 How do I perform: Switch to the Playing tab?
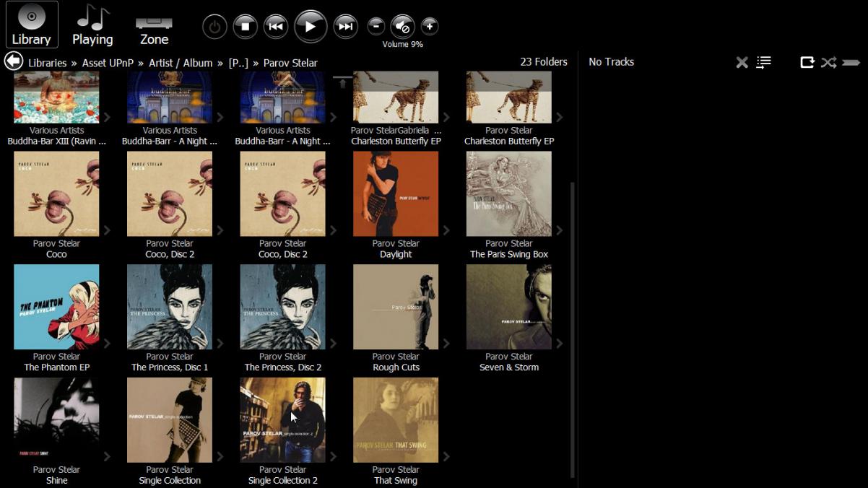click(x=92, y=25)
